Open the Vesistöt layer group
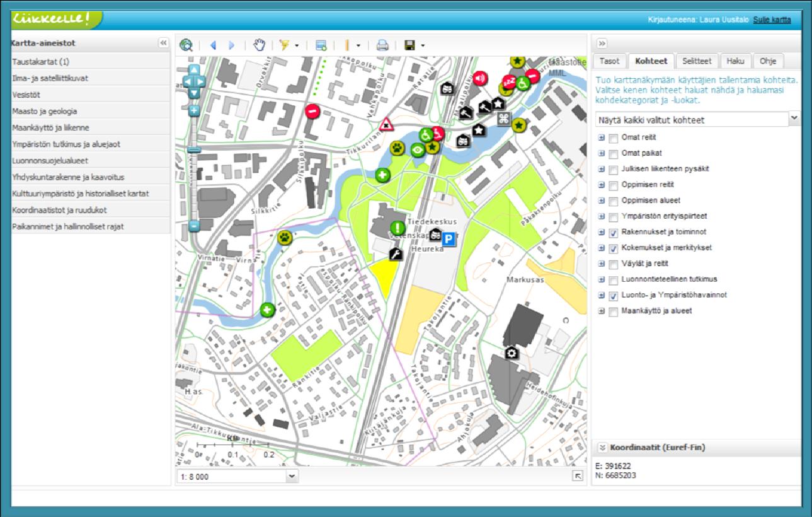 pyautogui.click(x=91, y=95)
